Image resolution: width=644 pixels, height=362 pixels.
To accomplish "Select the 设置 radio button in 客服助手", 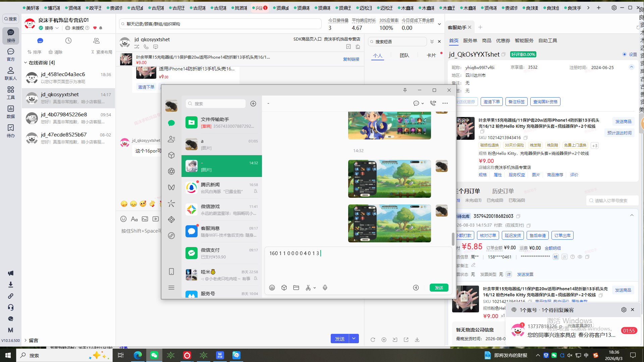I will [625, 54].
